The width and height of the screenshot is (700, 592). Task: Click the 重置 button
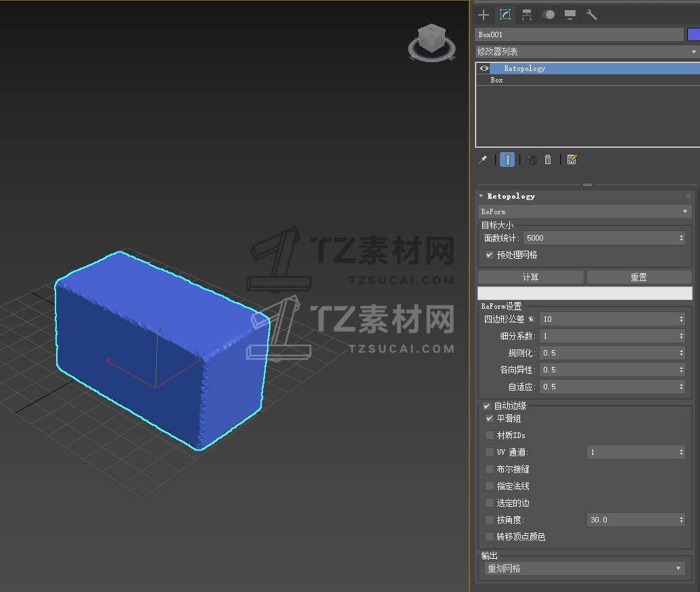639,277
